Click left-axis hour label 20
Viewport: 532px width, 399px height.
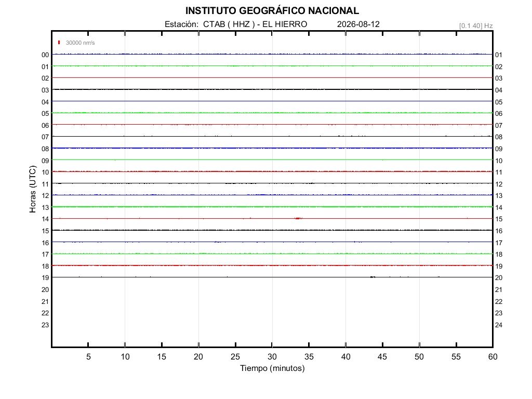[x=45, y=290]
